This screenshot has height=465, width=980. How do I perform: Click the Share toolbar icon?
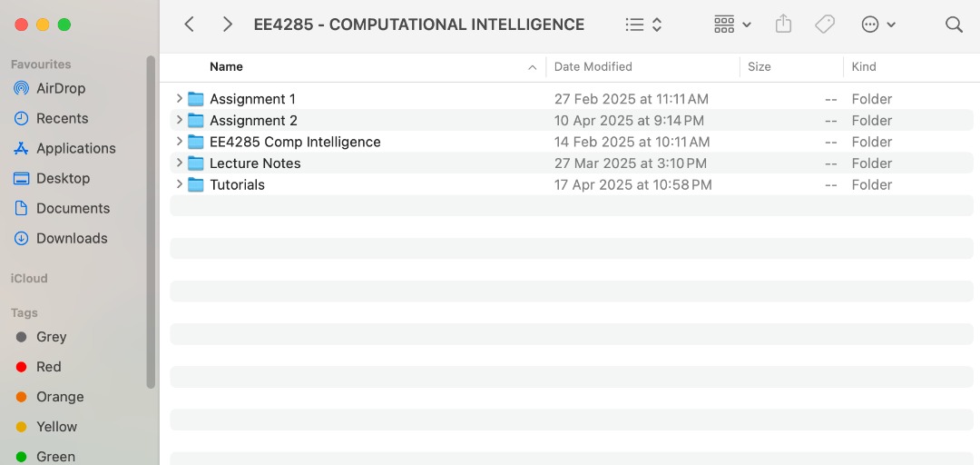tap(783, 25)
